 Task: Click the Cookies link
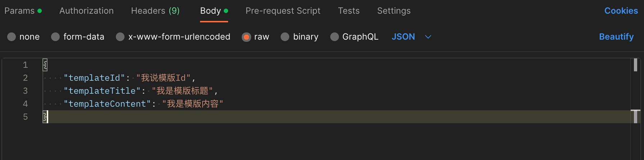click(621, 11)
